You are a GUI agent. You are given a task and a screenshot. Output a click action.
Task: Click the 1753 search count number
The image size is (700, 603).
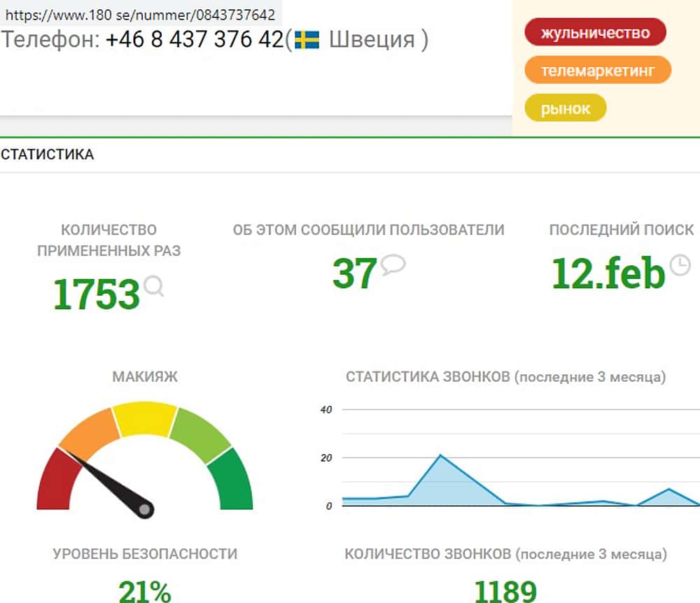pyautogui.click(x=97, y=295)
